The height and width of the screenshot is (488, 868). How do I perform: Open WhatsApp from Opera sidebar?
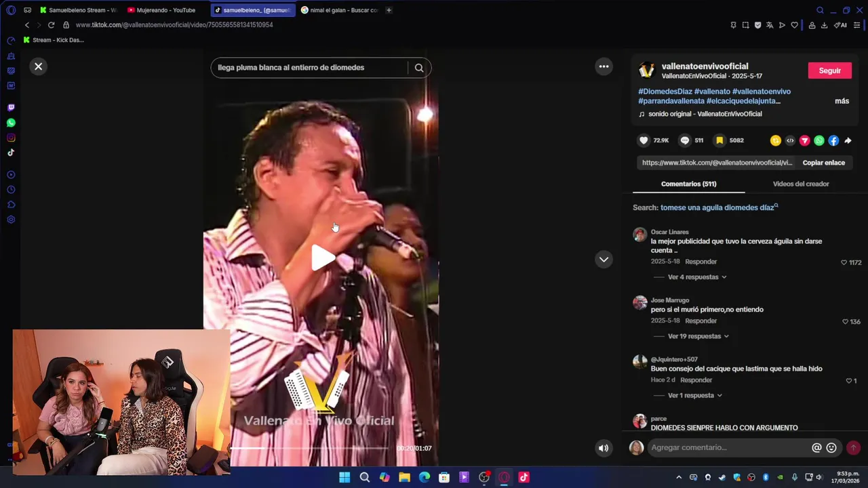(11, 123)
